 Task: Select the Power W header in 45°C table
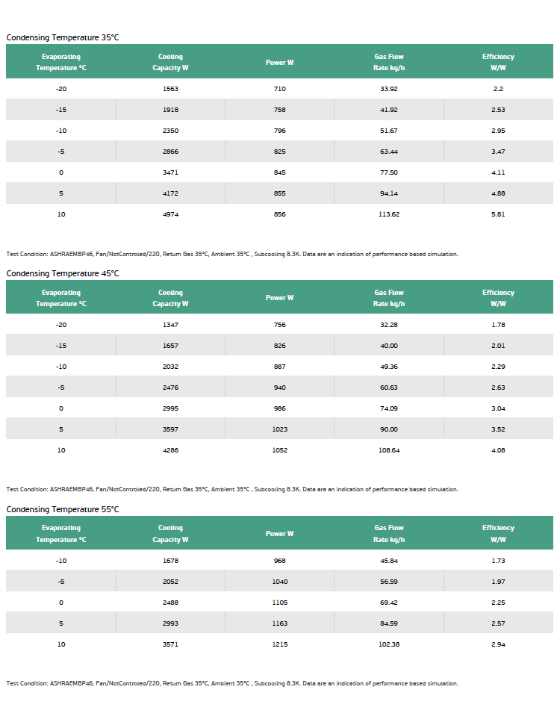coord(279,298)
